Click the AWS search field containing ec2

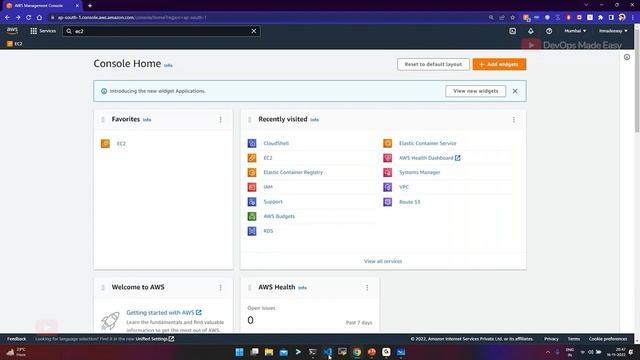[x=161, y=31]
